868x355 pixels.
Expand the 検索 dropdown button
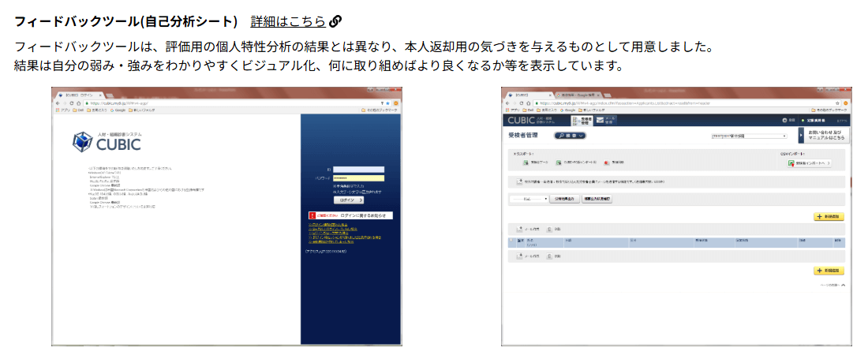coord(570,135)
